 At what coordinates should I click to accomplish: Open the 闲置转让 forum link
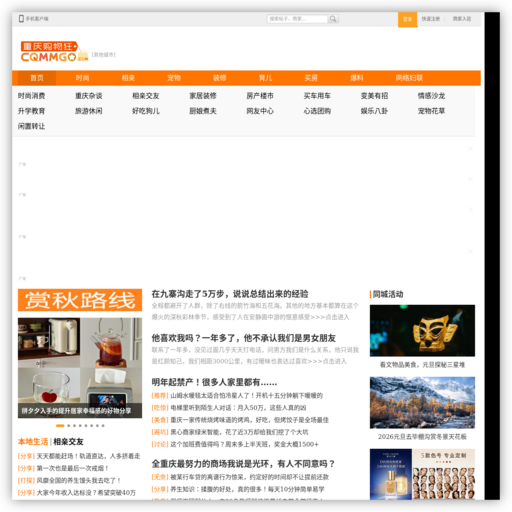(31, 126)
